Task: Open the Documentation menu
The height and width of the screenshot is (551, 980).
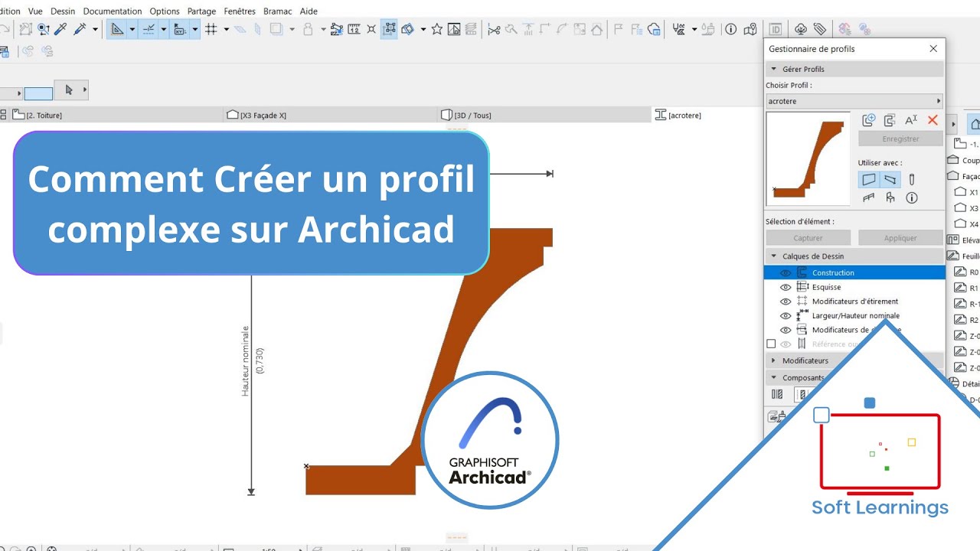Action: (x=113, y=11)
